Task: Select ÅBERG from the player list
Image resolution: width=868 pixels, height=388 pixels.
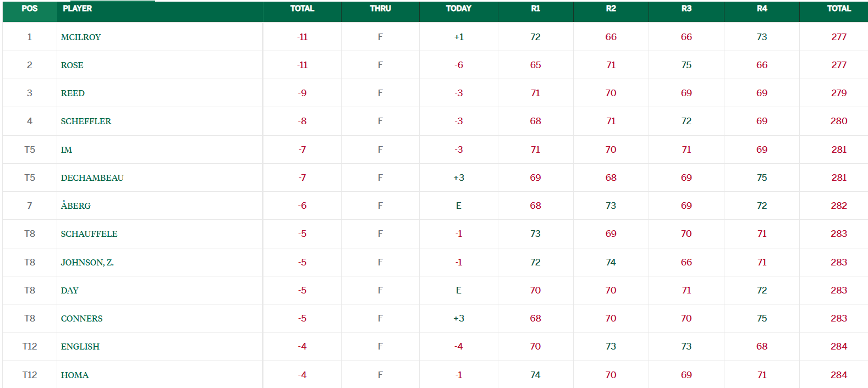Action: coord(76,206)
